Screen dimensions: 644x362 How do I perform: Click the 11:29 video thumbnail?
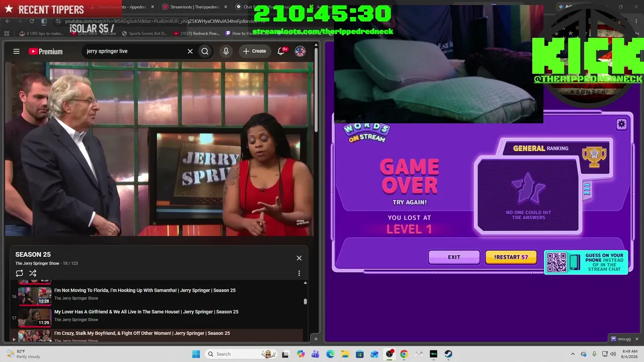point(35,317)
